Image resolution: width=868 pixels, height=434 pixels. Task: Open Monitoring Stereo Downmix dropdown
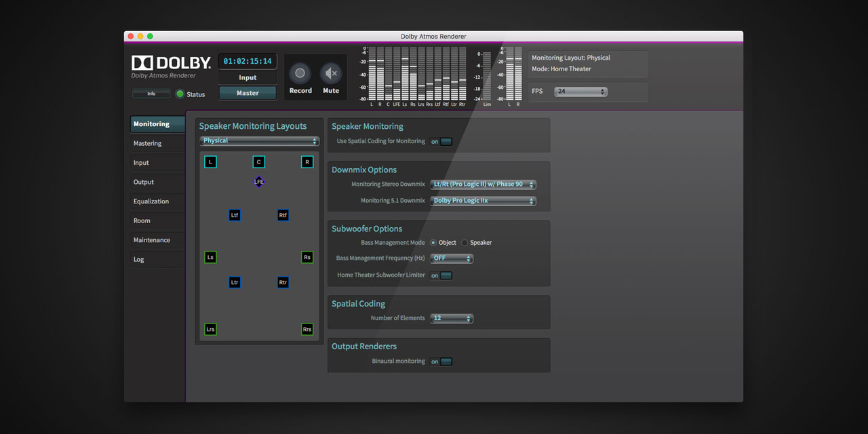point(483,184)
